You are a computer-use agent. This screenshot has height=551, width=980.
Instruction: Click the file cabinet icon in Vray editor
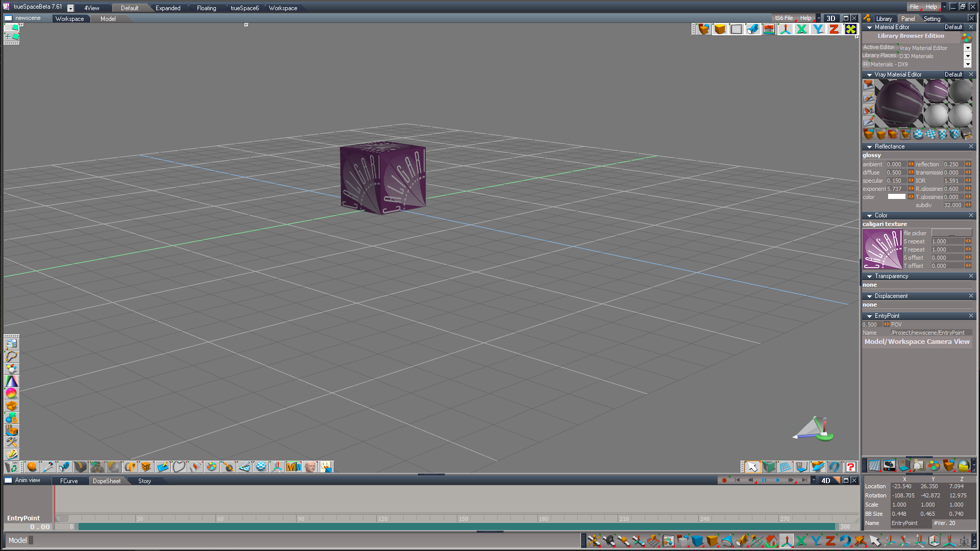coord(966,134)
